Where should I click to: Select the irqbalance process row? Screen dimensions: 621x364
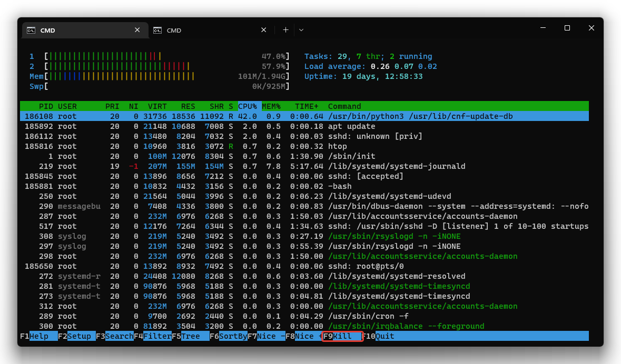[304, 327]
